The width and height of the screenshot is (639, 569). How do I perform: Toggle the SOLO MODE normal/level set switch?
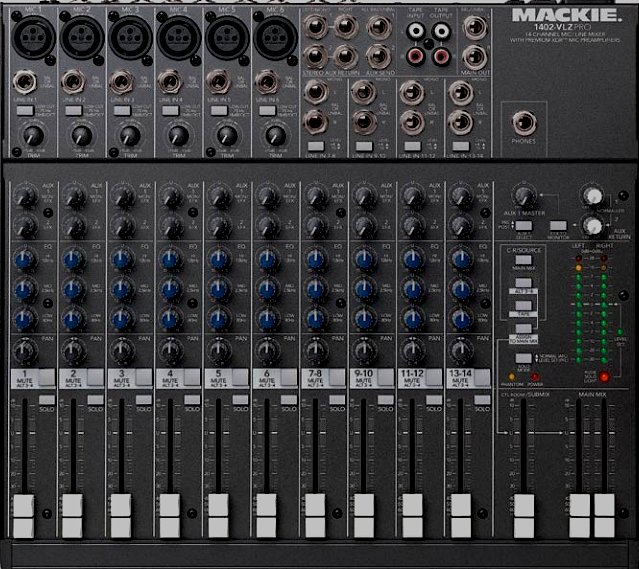(524, 358)
